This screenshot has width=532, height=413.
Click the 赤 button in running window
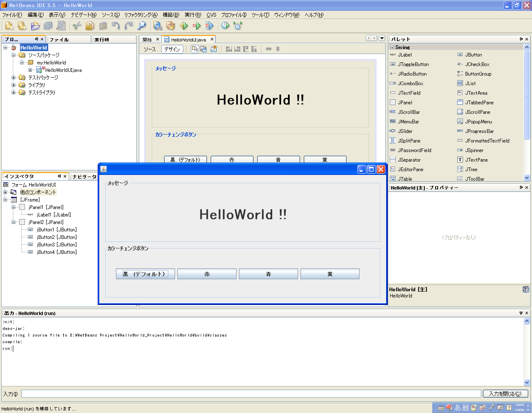coord(207,274)
